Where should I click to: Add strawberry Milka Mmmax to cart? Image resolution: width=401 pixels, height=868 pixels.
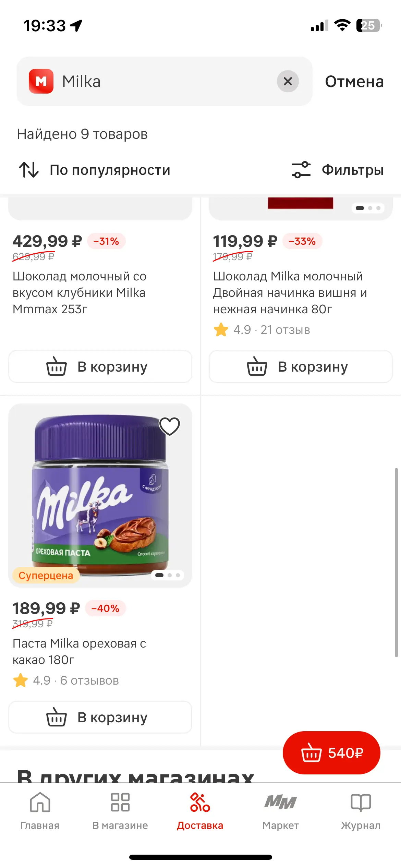point(100,366)
